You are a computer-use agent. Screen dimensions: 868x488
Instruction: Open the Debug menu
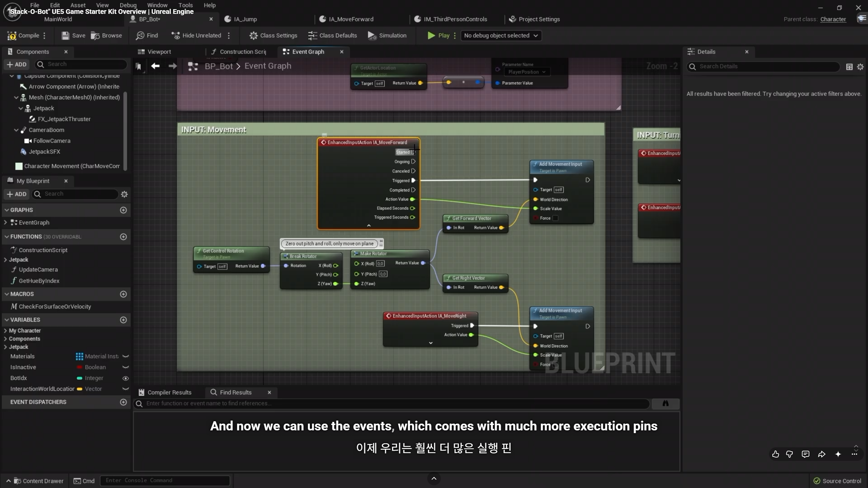coord(128,5)
